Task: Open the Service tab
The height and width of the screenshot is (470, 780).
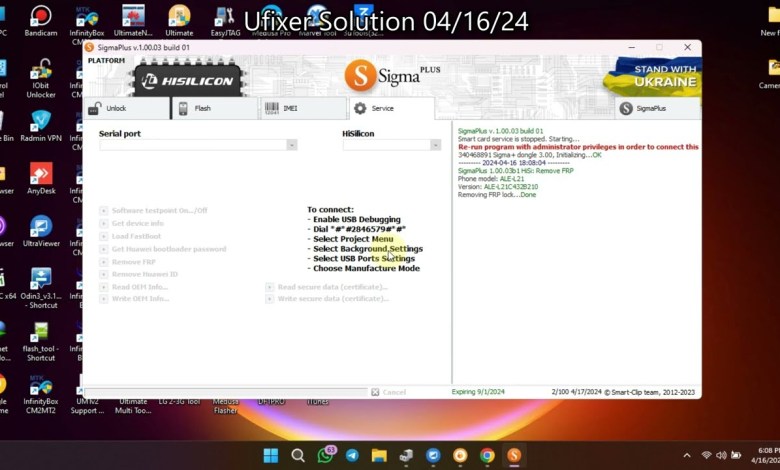Action: pyautogui.click(x=391, y=108)
